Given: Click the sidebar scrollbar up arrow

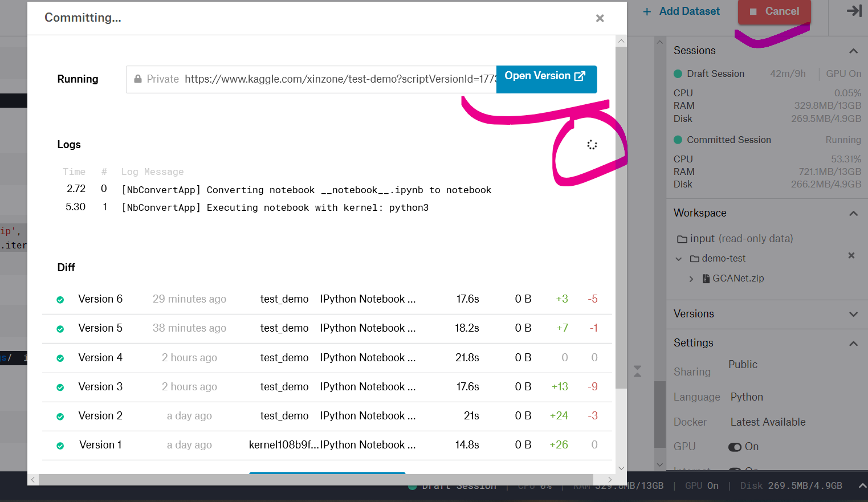Looking at the screenshot, I should (x=660, y=42).
